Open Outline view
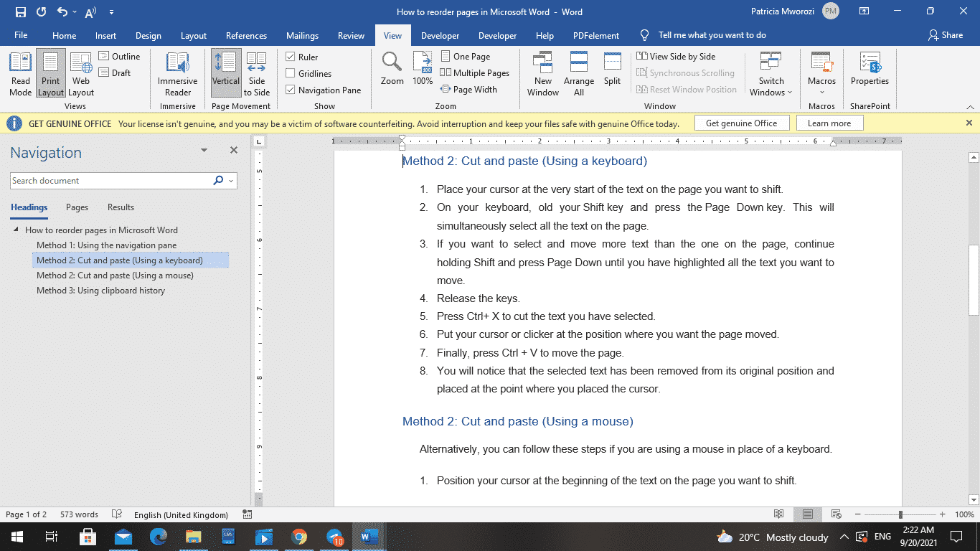980x551 pixels. tap(119, 56)
